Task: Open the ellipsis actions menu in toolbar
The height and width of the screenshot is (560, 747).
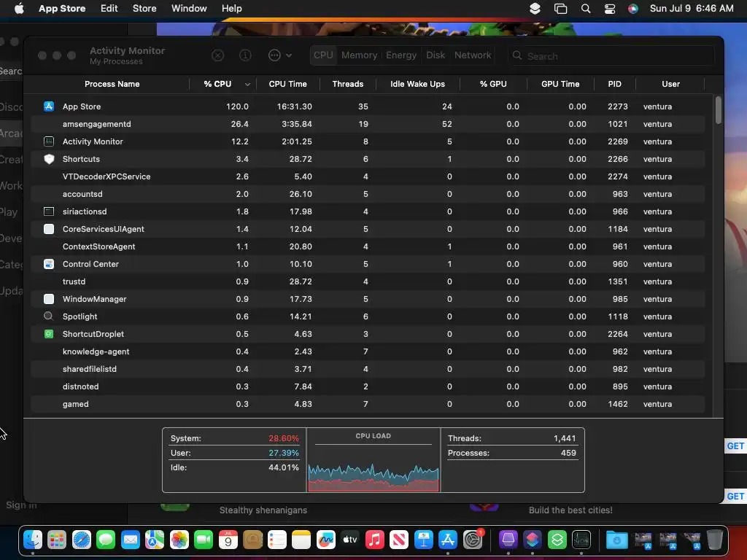Action: pyautogui.click(x=279, y=55)
